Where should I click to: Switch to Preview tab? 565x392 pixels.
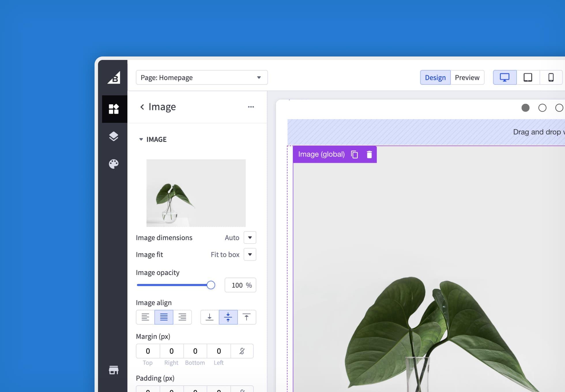click(467, 78)
